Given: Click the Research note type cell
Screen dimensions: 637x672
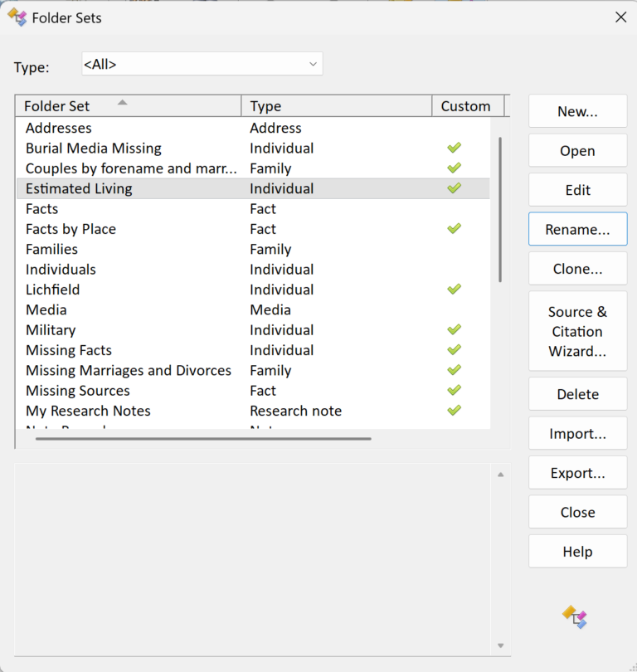Looking at the screenshot, I should coord(295,411).
